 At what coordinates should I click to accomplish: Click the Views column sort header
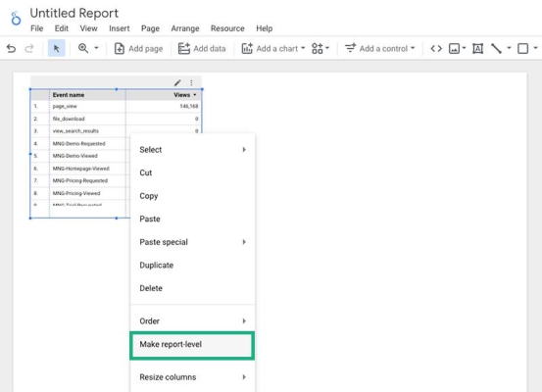(x=184, y=95)
